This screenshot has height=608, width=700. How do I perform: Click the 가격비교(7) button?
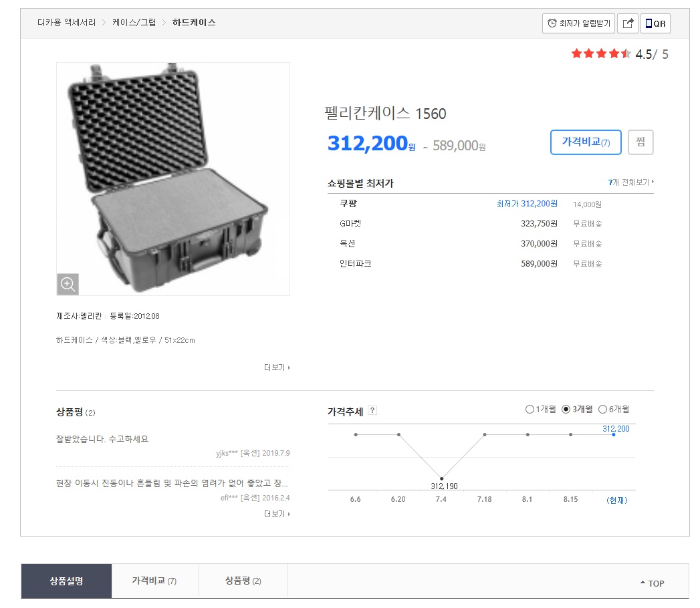586,142
